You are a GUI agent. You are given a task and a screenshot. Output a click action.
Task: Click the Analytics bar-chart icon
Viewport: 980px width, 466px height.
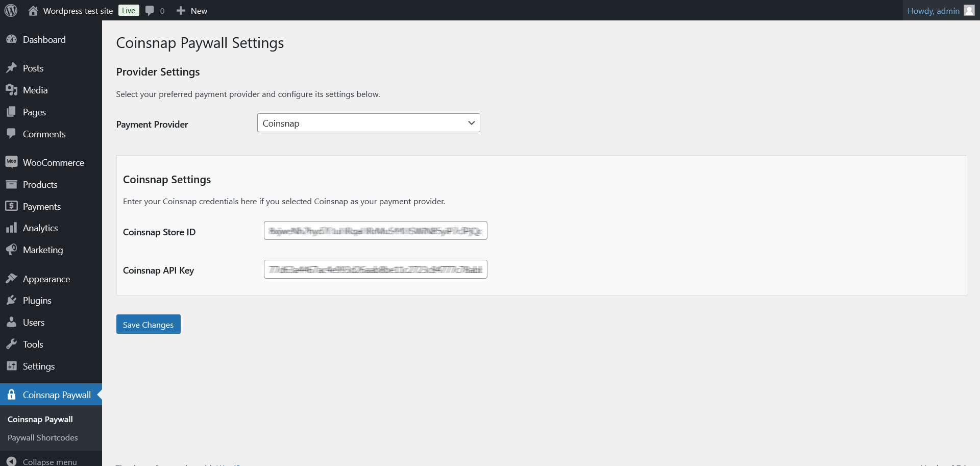[x=12, y=228]
